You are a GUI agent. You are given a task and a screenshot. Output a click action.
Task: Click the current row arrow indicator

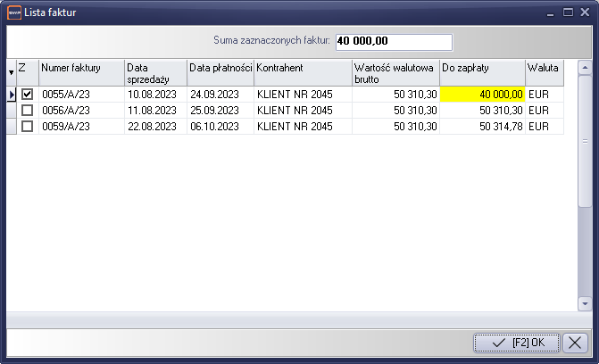(12, 94)
